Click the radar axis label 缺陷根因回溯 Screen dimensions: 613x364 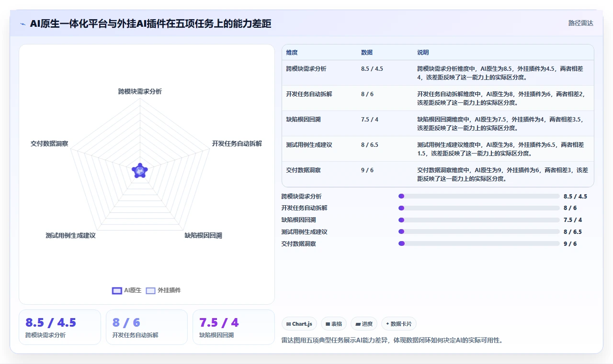pyautogui.click(x=204, y=236)
